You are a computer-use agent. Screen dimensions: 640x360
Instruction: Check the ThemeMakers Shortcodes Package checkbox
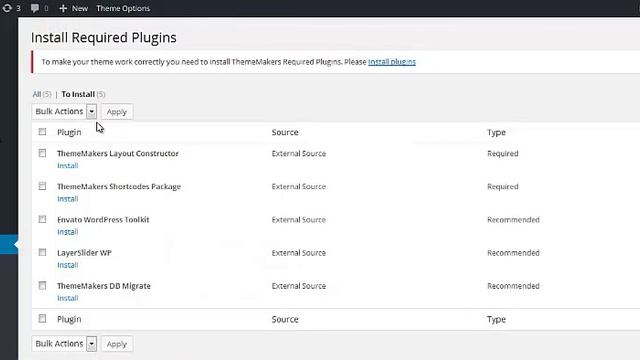pyautogui.click(x=42, y=186)
